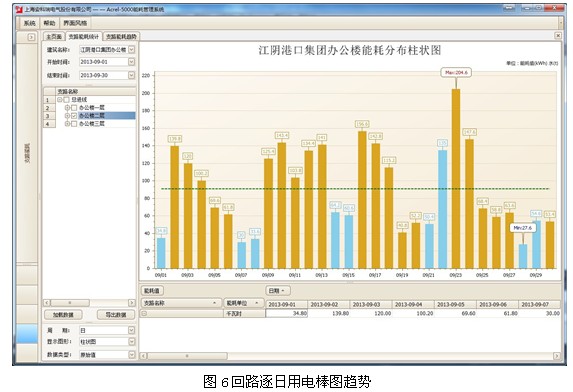573x392 pixels.
Task: Click the 千瓦时 unit cell
Action: coord(244,313)
